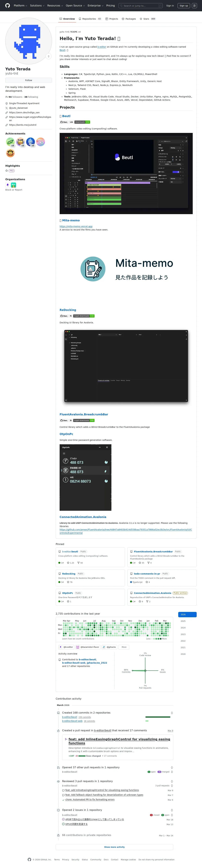Expand the Enterprise header menu
Viewport: 202px width, 868px height.
(95, 5)
